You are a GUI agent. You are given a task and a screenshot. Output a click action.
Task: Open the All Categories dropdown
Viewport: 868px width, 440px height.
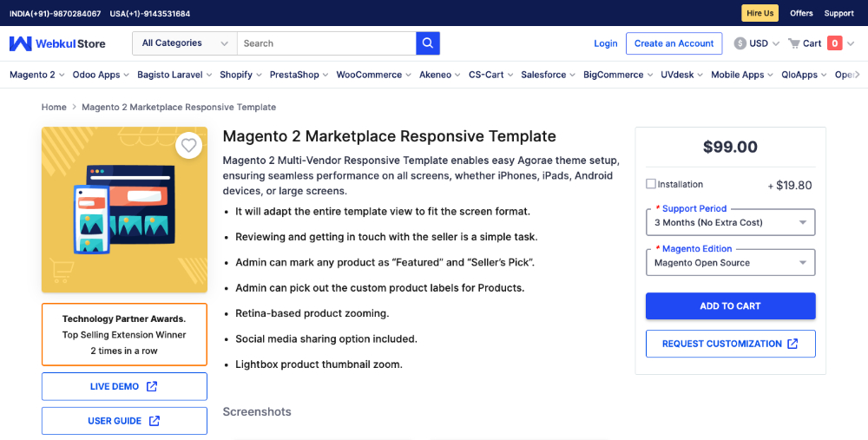point(185,43)
